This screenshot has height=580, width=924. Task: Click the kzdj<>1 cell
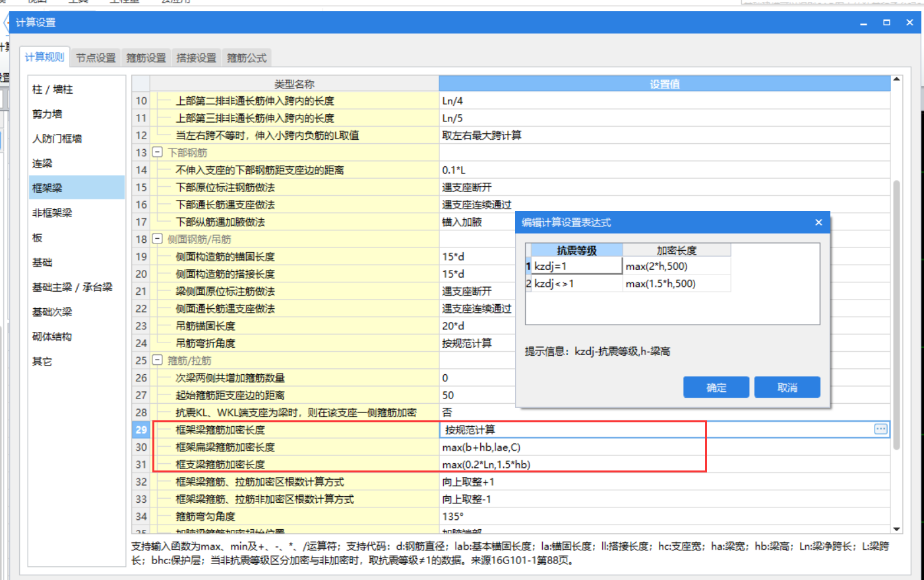[x=577, y=283]
